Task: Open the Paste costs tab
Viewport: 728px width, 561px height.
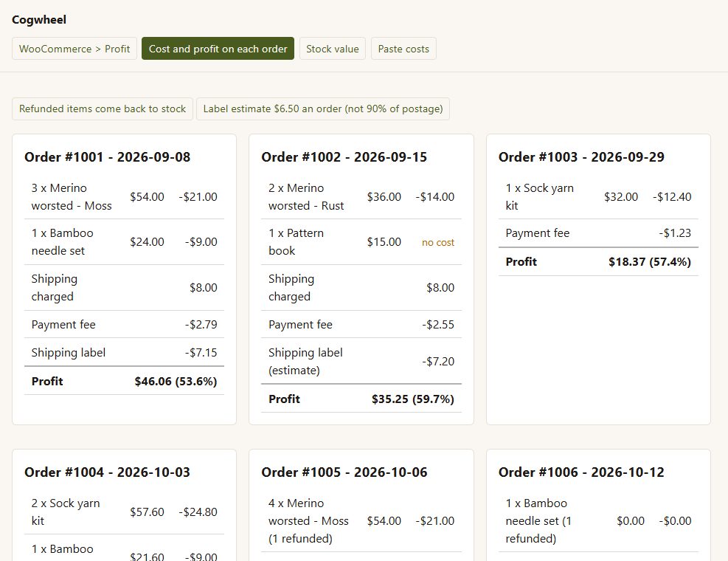Action: [x=403, y=49]
